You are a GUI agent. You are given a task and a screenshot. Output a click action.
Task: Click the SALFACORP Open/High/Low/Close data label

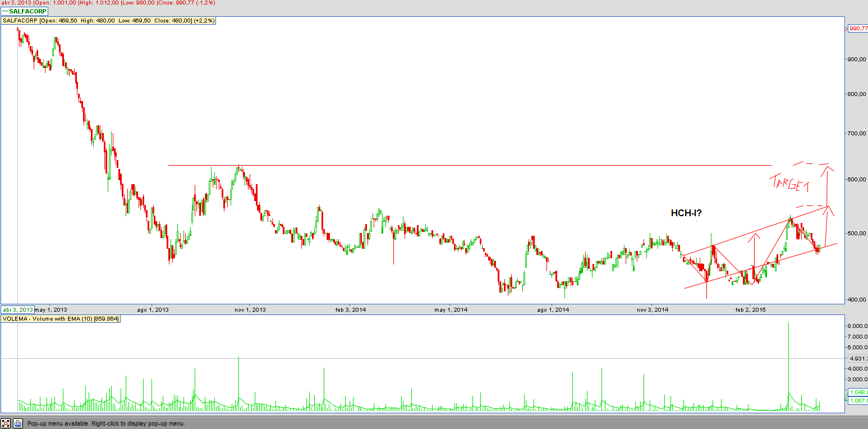[108, 21]
